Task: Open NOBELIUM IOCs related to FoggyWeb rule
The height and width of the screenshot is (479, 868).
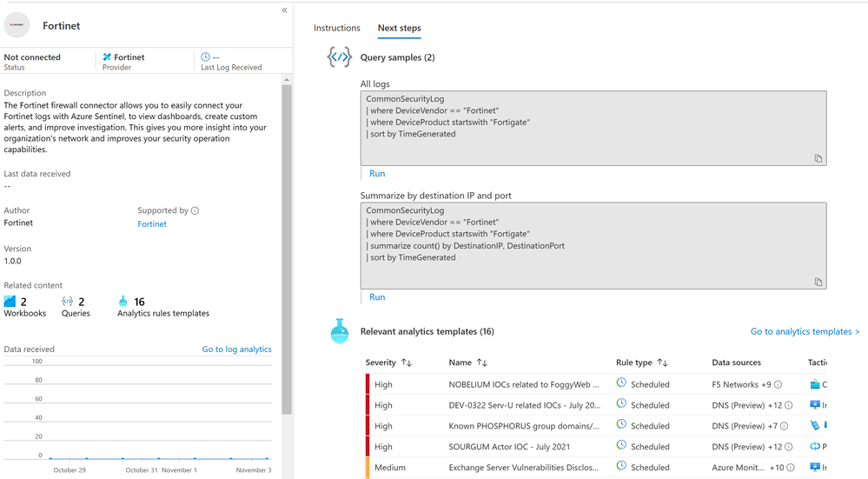Action: point(524,384)
